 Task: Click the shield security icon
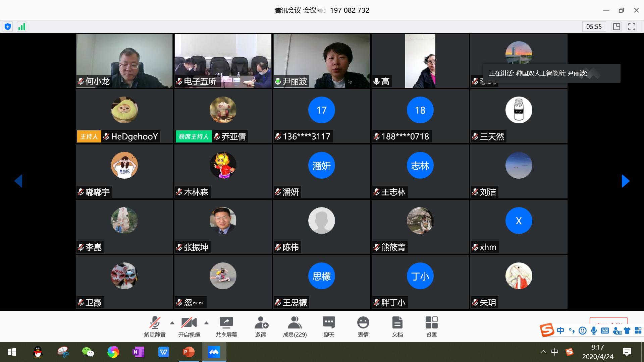8,27
